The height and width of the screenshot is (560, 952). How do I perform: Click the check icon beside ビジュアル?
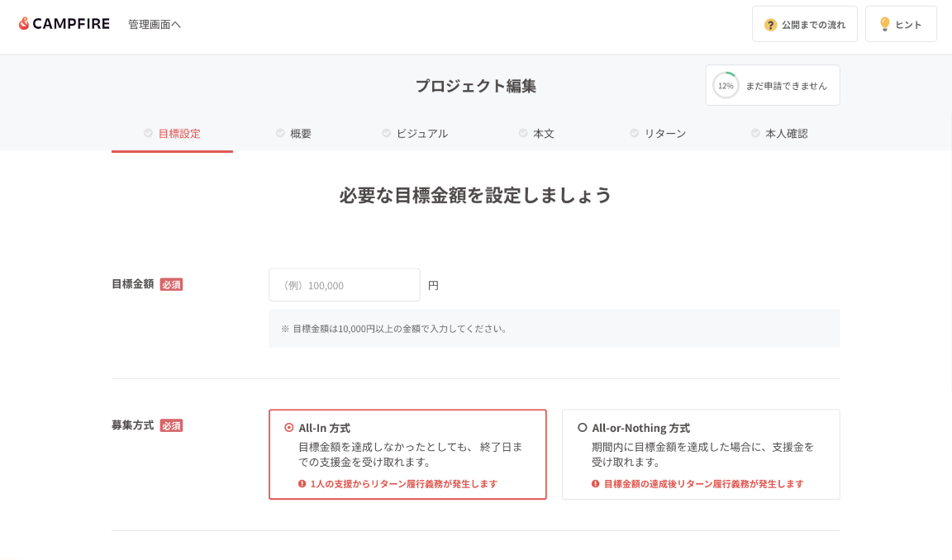click(x=385, y=132)
